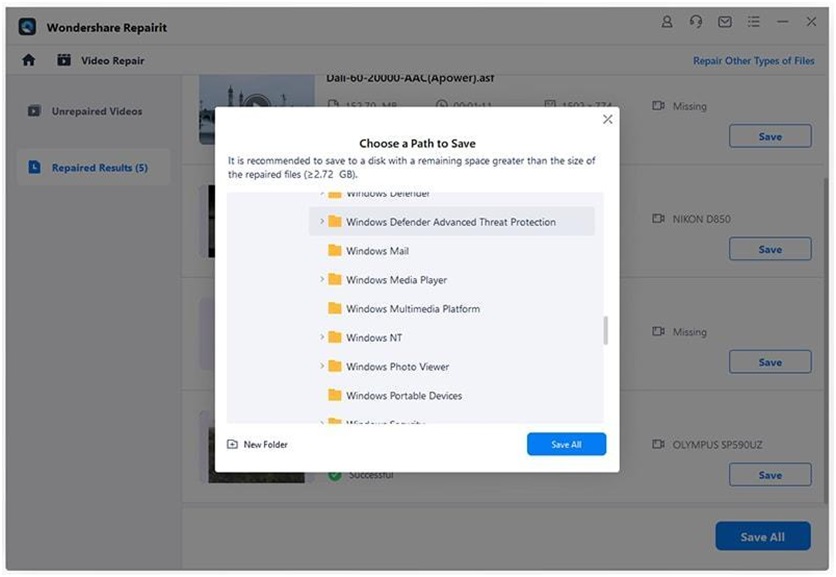Click the Video Repair film icon
The width and height of the screenshot is (836, 577).
(x=64, y=60)
